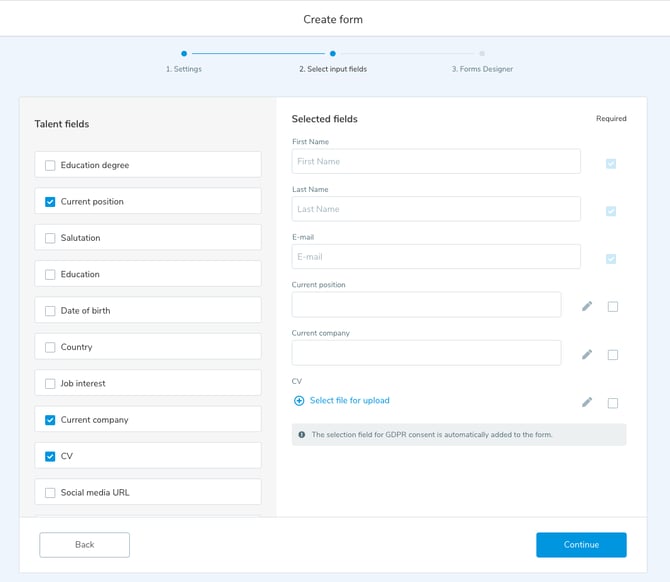Focus the First Name input field
670x582 pixels.
[x=436, y=161]
